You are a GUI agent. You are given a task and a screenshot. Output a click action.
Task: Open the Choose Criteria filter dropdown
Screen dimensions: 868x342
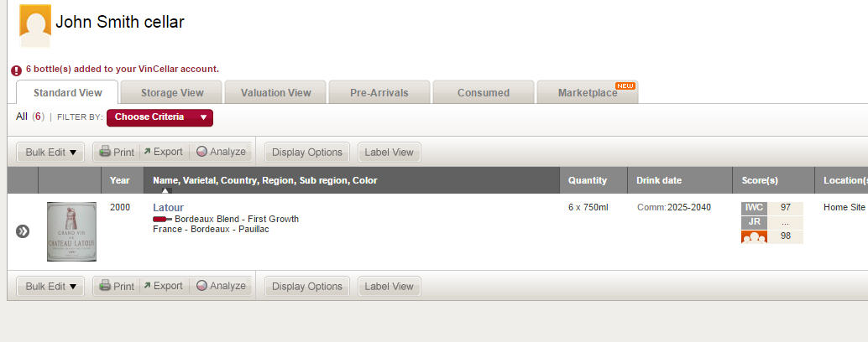click(159, 117)
